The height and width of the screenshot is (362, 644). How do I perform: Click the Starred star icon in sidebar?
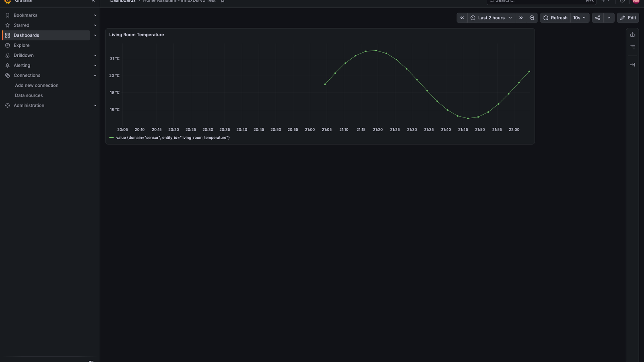[7, 25]
